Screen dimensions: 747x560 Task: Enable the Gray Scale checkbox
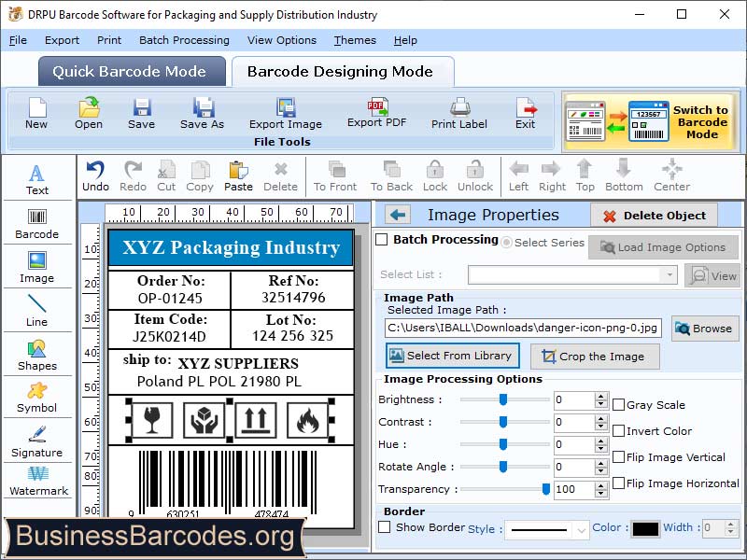[618, 405]
